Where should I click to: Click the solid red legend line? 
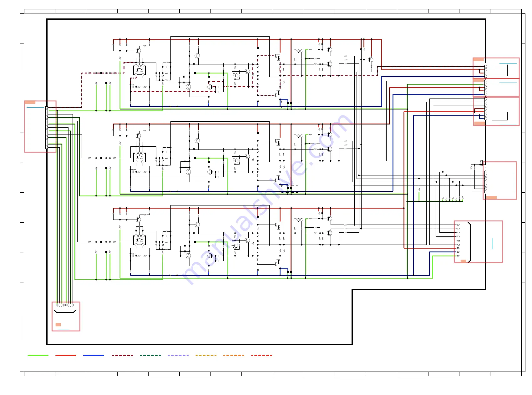(66, 355)
